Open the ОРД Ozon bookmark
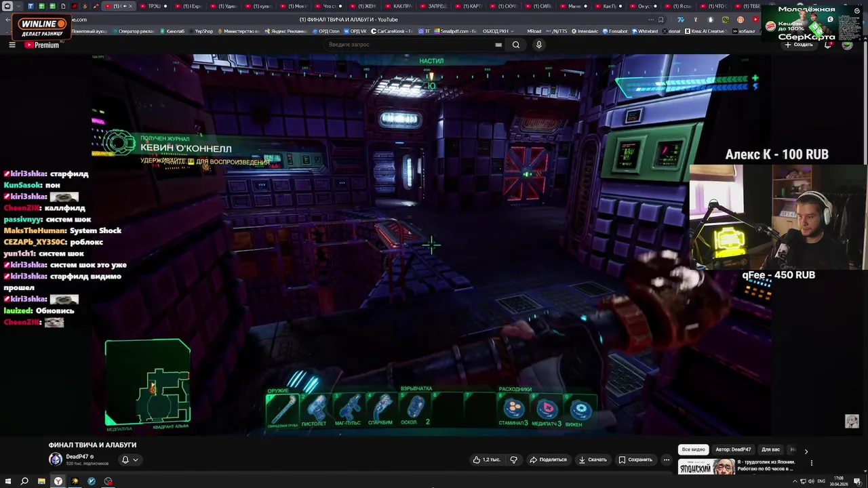Image resolution: width=868 pixels, height=488 pixels. tap(326, 31)
